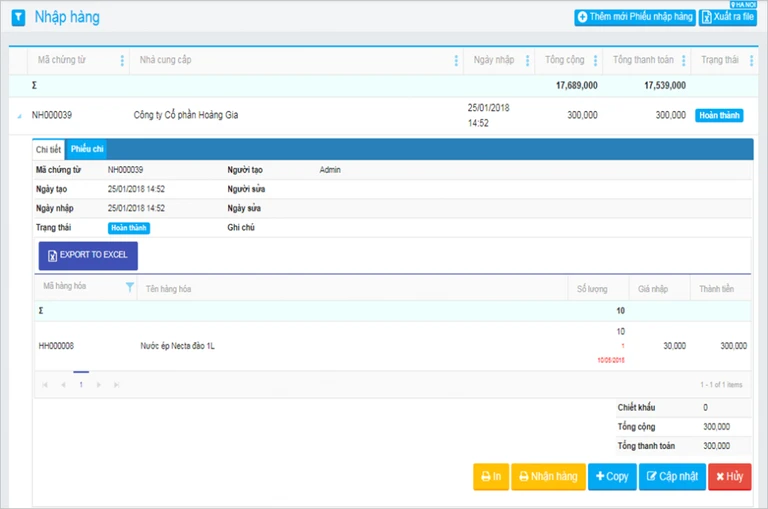Sort by Tên hàng hóa column header
Screen dimensions: 768x509
(x=168, y=289)
